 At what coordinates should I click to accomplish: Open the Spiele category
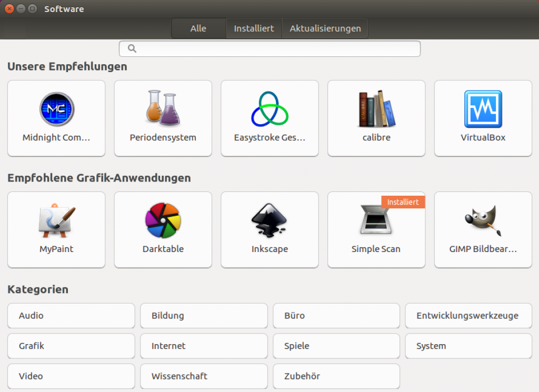click(336, 346)
